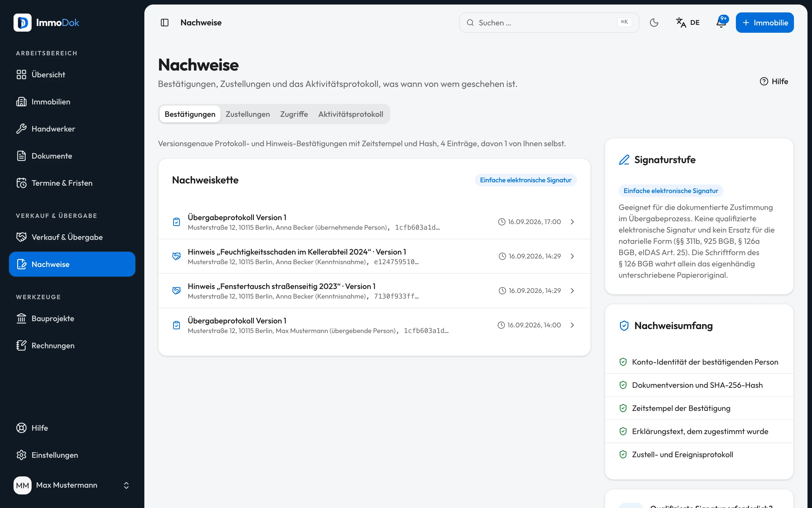Click Max Mustermann MM avatar

[23, 485]
